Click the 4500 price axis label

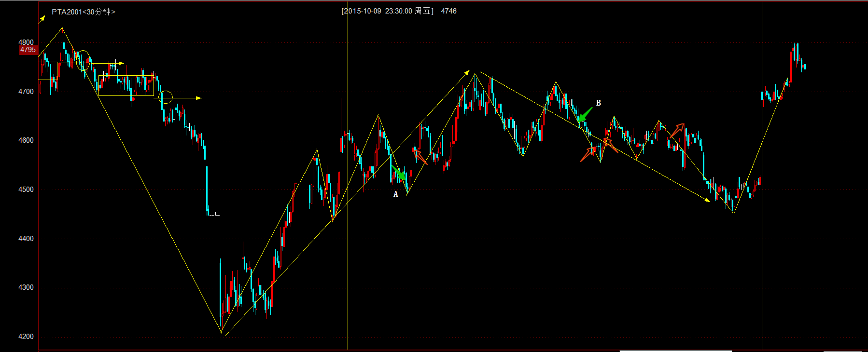point(26,190)
